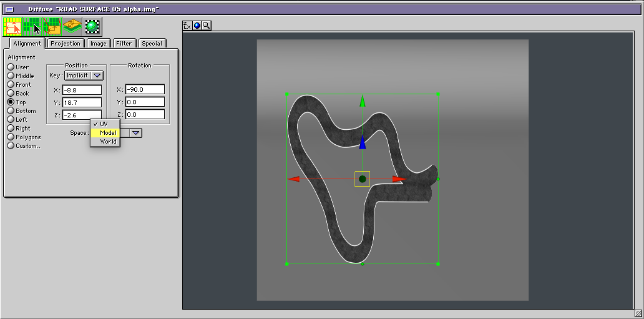Image resolution: width=644 pixels, height=319 pixels.
Task: Select the magnifying glass zoom icon
Action: [206, 26]
